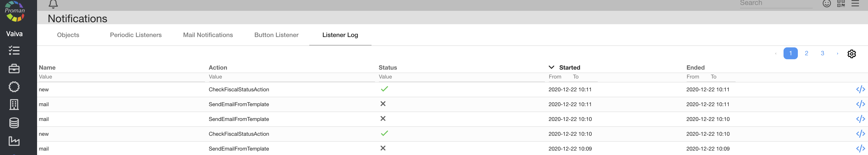Click the notification bell icon

pos(53,4)
